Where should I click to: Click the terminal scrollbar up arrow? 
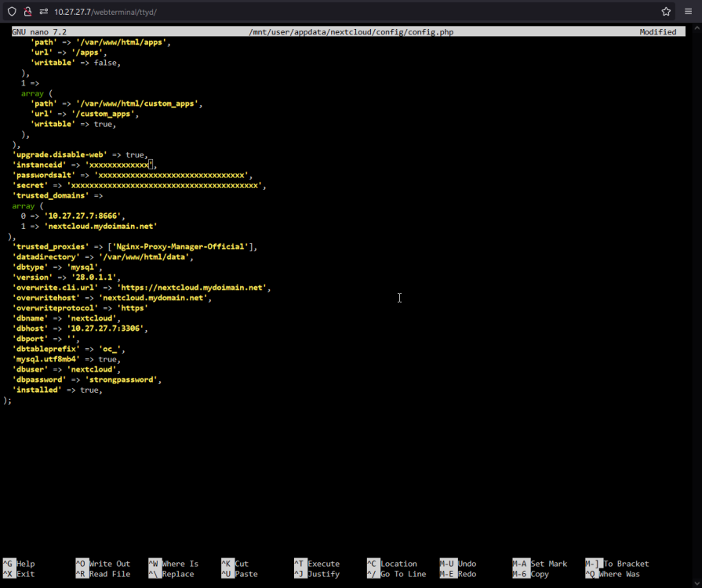coord(697,28)
